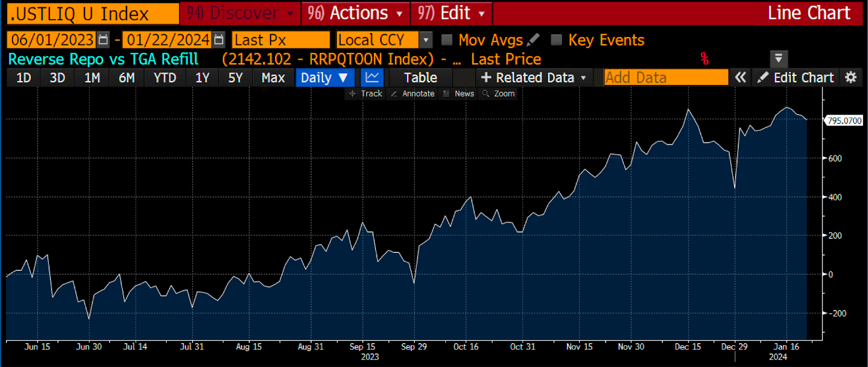
Task: Click the Edit Chart button
Action: (x=796, y=78)
